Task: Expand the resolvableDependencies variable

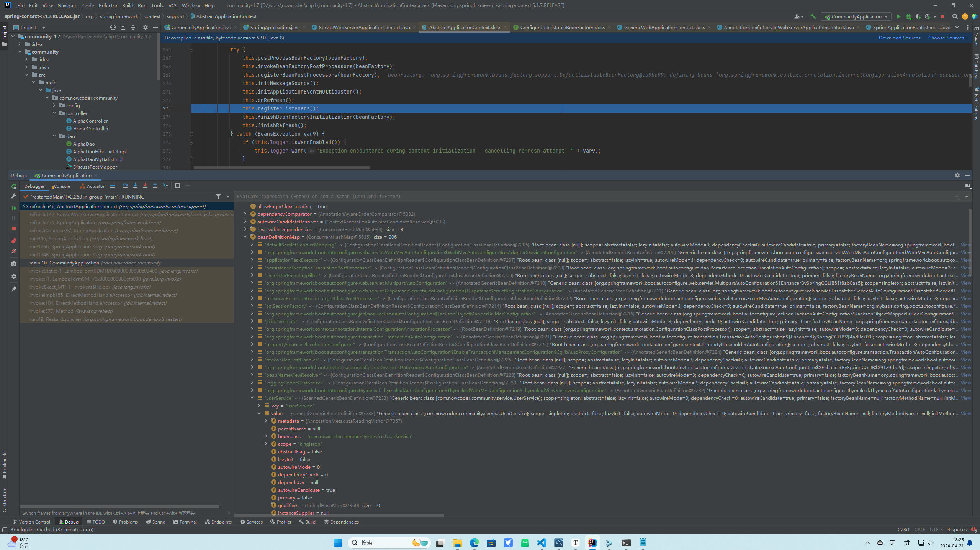Action: pos(245,229)
